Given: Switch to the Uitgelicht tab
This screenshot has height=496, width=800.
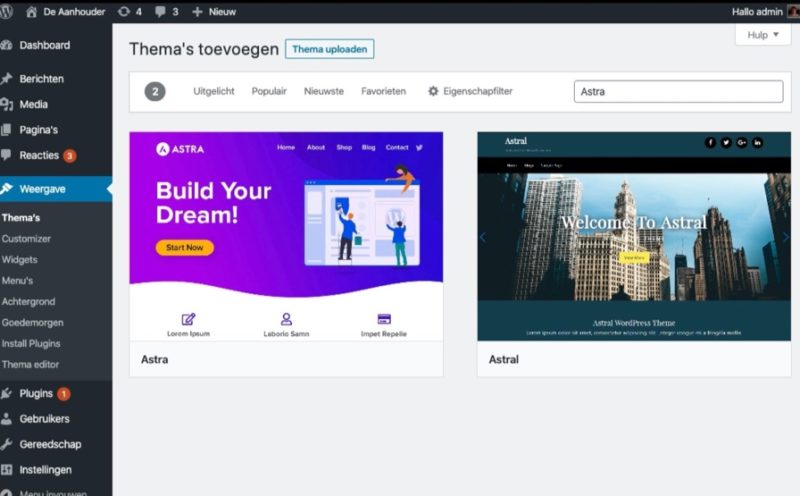Looking at the screenshot, I should pyautogui.click(x=214, y=91).
